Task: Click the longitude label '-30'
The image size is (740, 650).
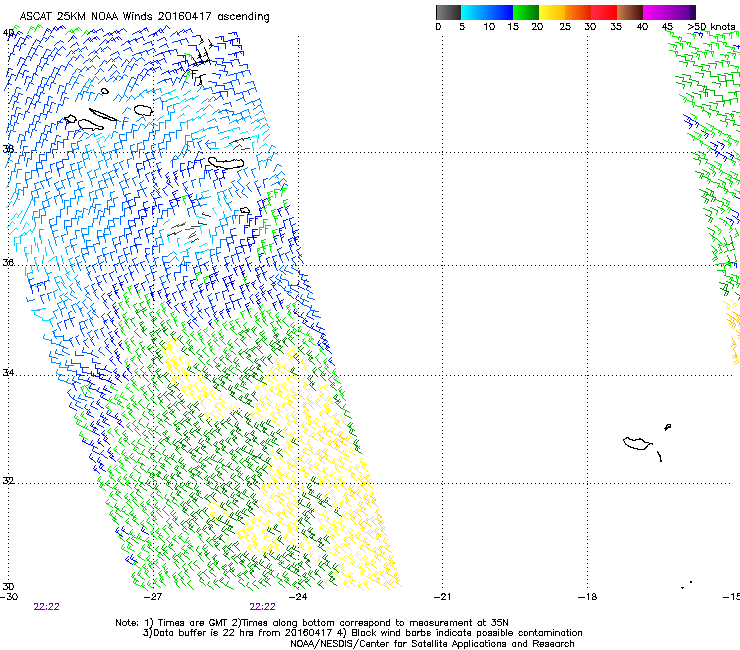Action: click(9, 597)
